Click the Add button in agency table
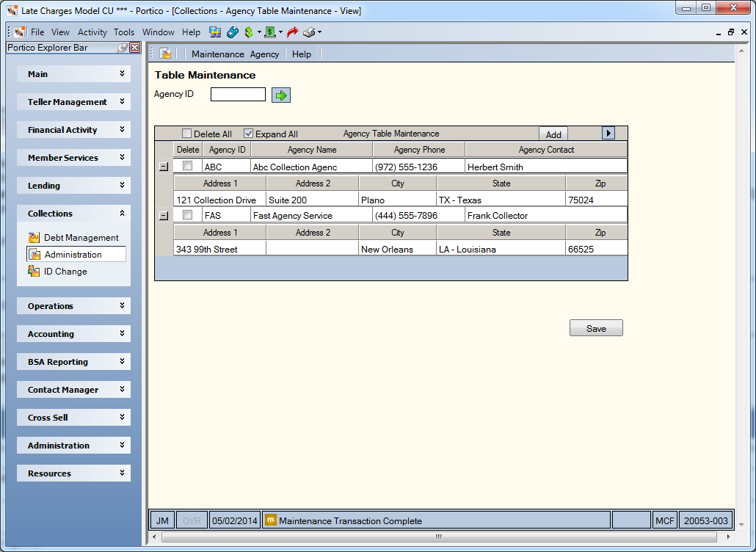Viewport: 756px width, 552px height. [x=553, y=134]
